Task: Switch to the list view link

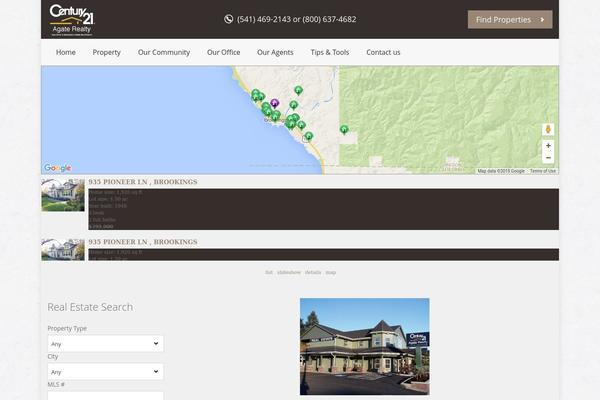Action: coord(269,273)
